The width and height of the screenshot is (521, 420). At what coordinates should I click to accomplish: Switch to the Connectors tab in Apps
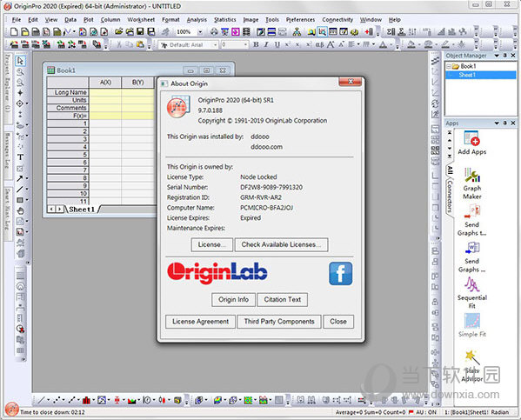pyautogui.click(x=450, y=197)
